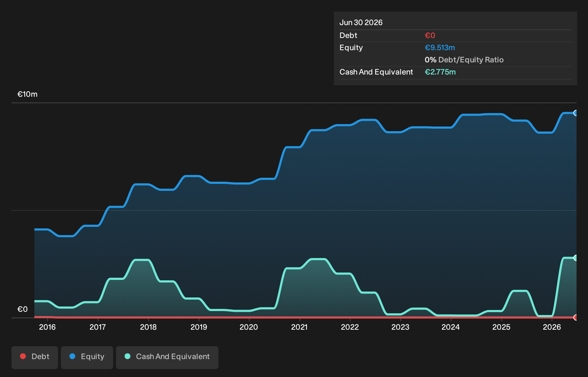
Task: Click the 2020 x-axis label
Action: [x=249, y=327]
